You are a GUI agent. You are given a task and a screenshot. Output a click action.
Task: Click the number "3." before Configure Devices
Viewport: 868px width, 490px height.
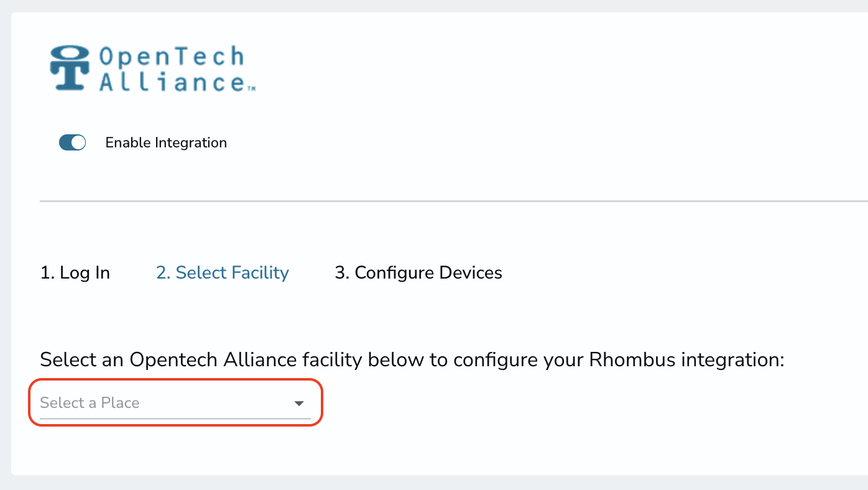pyautogui.click(x=342, y=273)
